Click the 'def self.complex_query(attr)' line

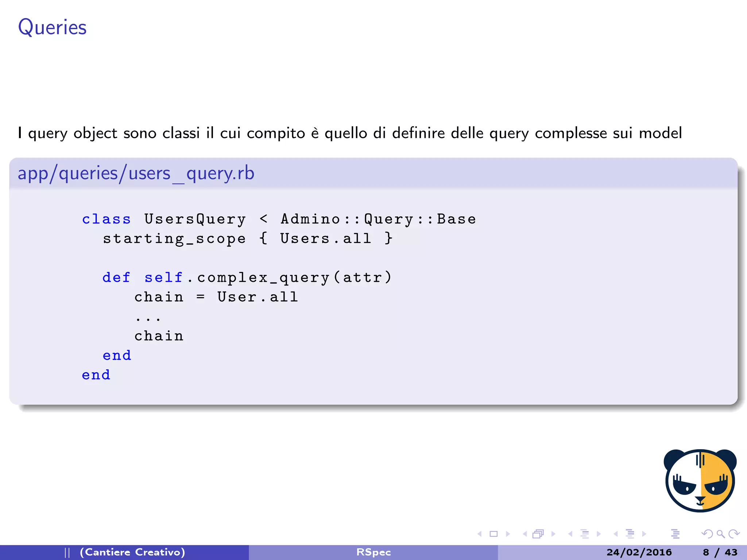click(x=247, y=278)
